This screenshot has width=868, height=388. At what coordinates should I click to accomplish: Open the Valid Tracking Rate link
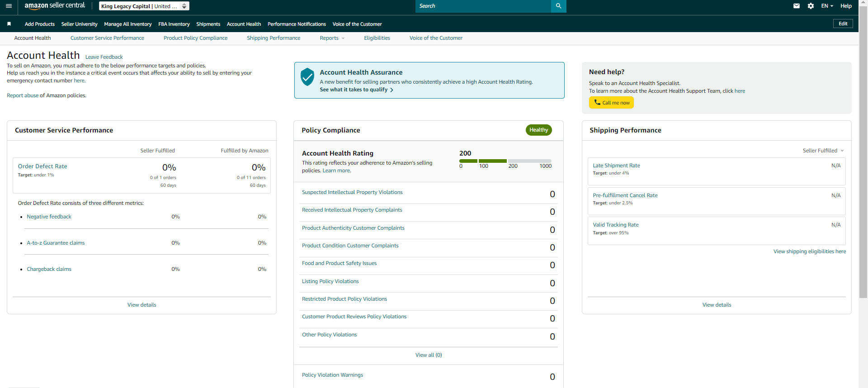[x=616, y=225]
